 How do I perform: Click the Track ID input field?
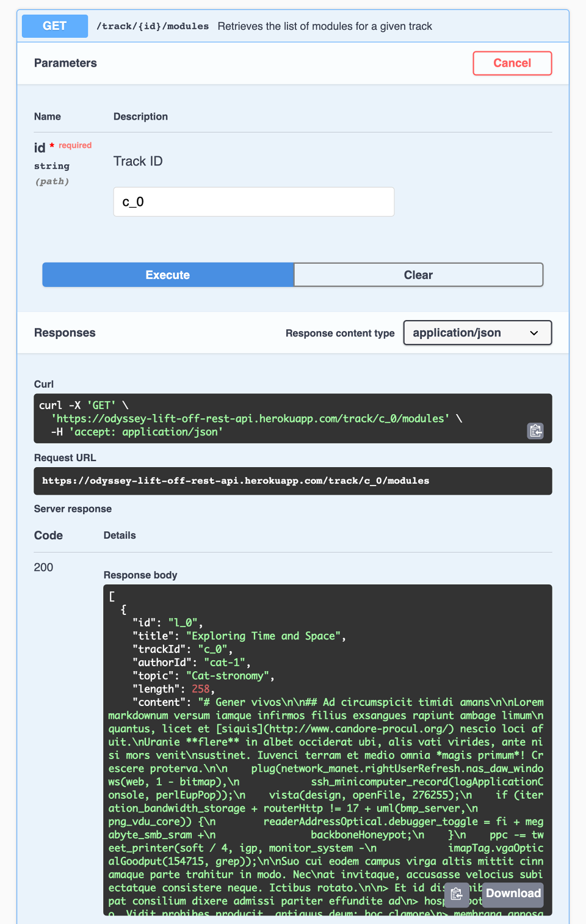point(254,202)
